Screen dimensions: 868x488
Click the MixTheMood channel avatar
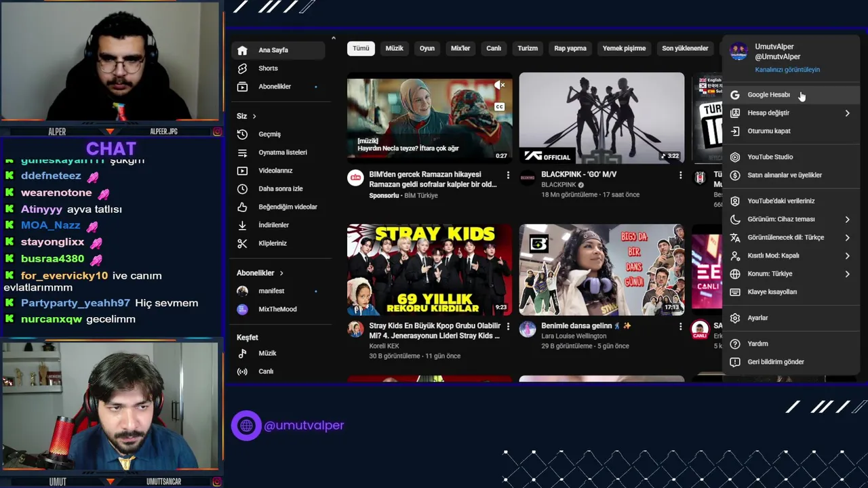coord(242,309)
